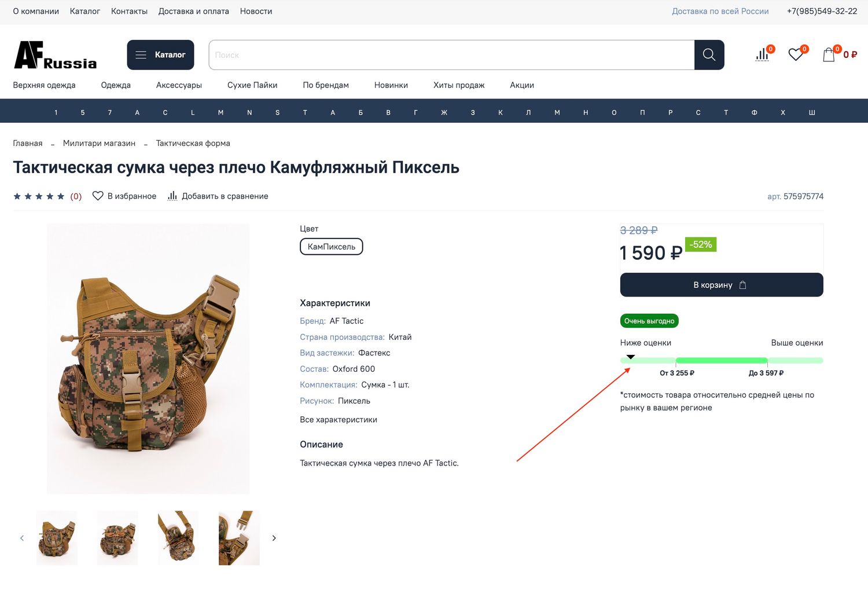Screen dimensions: 868x601
Task: Open the 'Каталог' hamburger menu button
Action: (x=160, y=55)
